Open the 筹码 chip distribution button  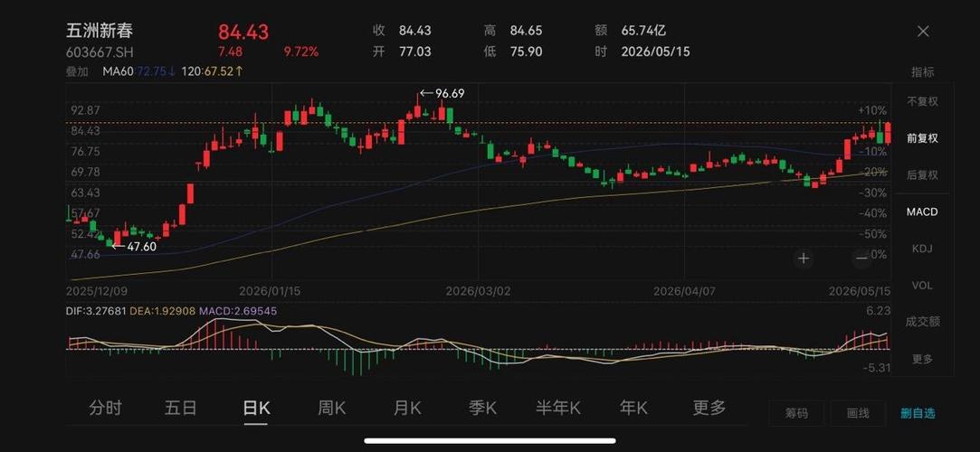click(x=796, y=413)
